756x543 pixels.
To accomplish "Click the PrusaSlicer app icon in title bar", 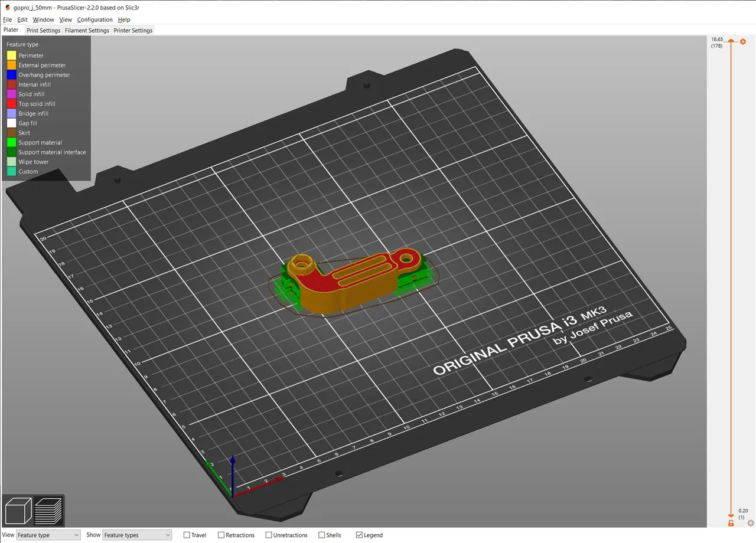I will click(7, 8).
